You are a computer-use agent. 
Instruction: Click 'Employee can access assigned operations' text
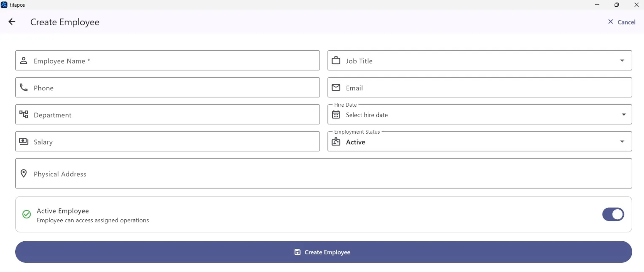(x=93, y=220)
